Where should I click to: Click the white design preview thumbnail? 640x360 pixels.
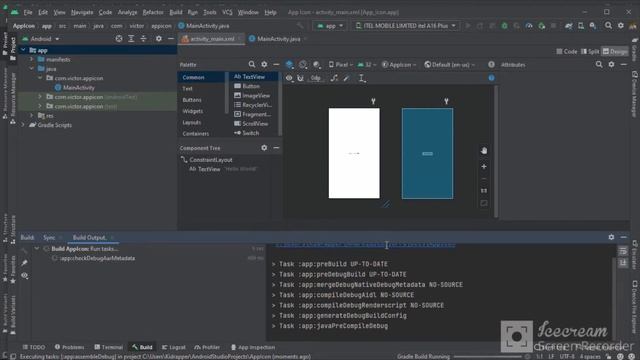click(354, 153)
